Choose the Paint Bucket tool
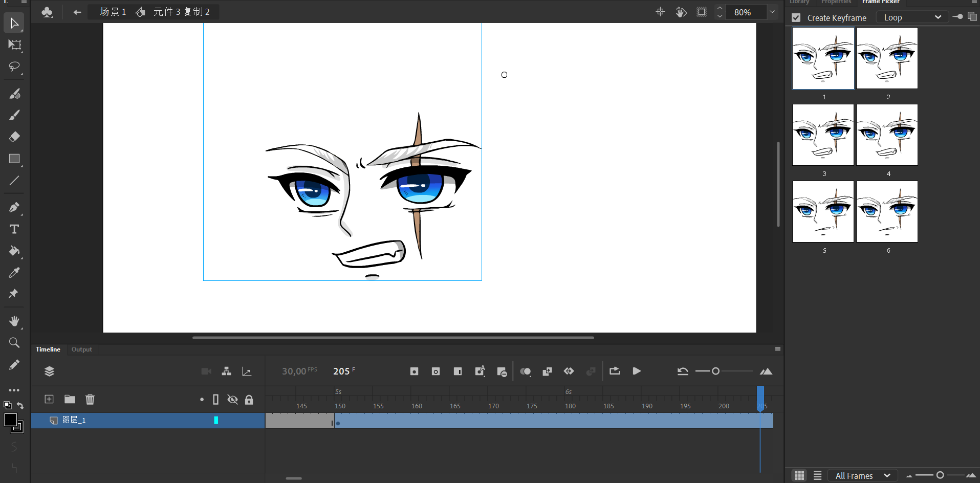Screen dimensions: 980x483 click(x=14, y=251)
